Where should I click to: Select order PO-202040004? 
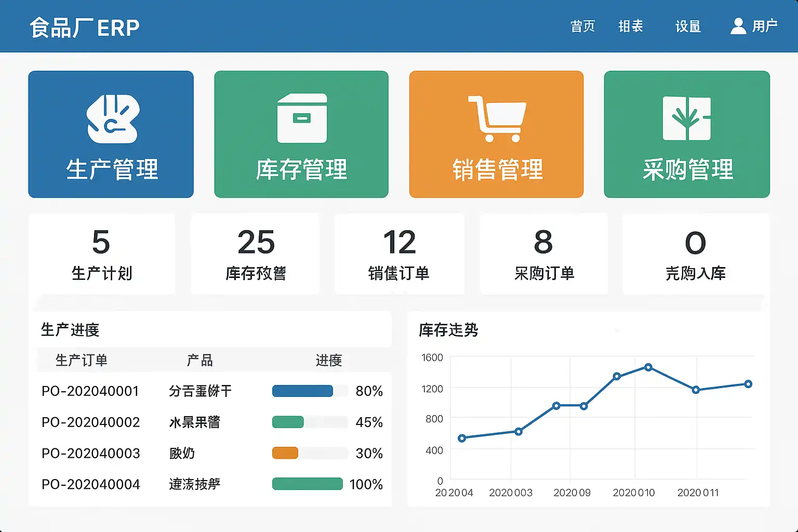pyautogui.click(x=91, y=484)
